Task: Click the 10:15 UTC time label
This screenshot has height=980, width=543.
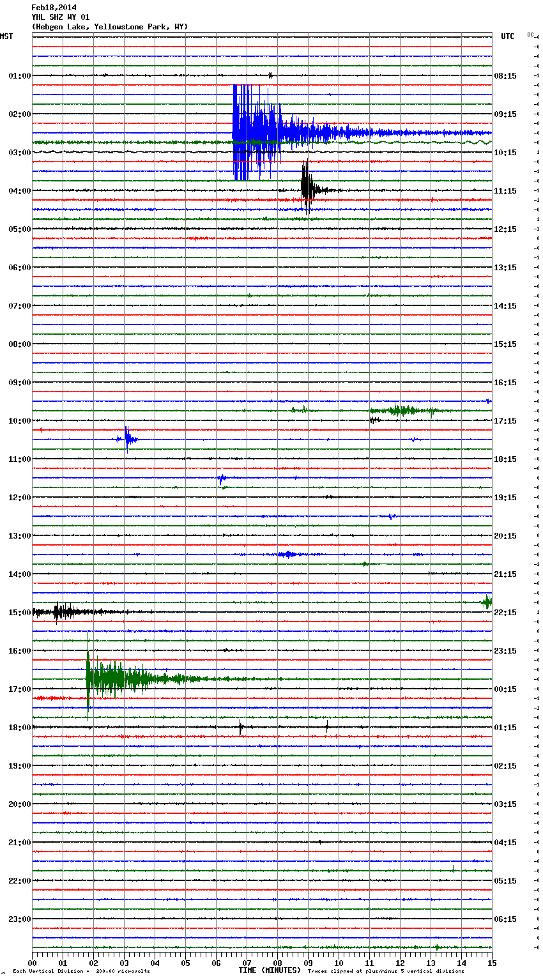Action: [505, 153]
